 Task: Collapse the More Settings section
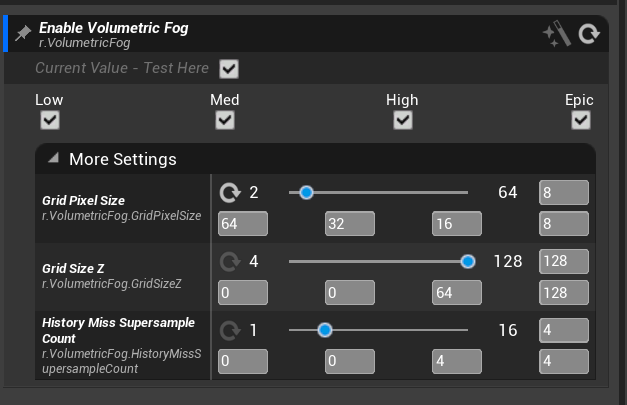tap(53, 159)
